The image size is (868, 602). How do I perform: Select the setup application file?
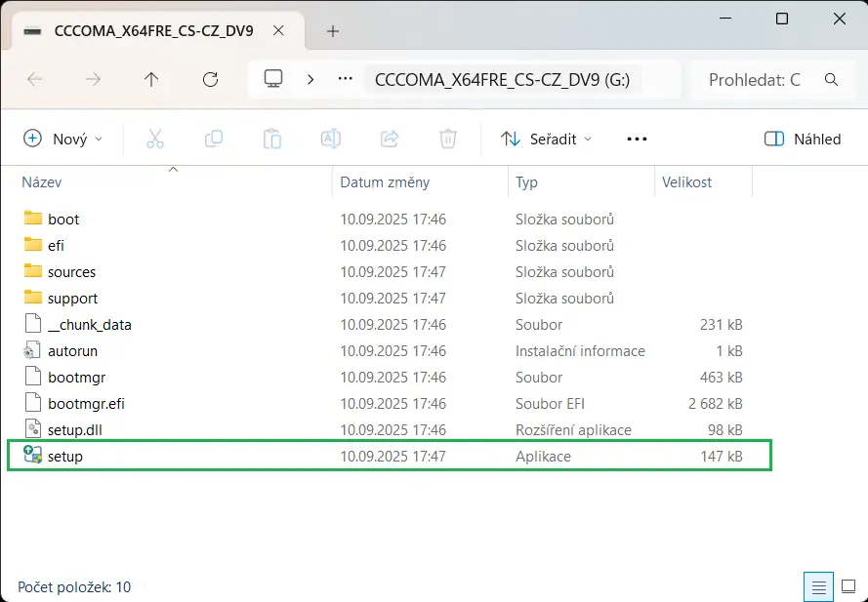(x=390, y=456)
